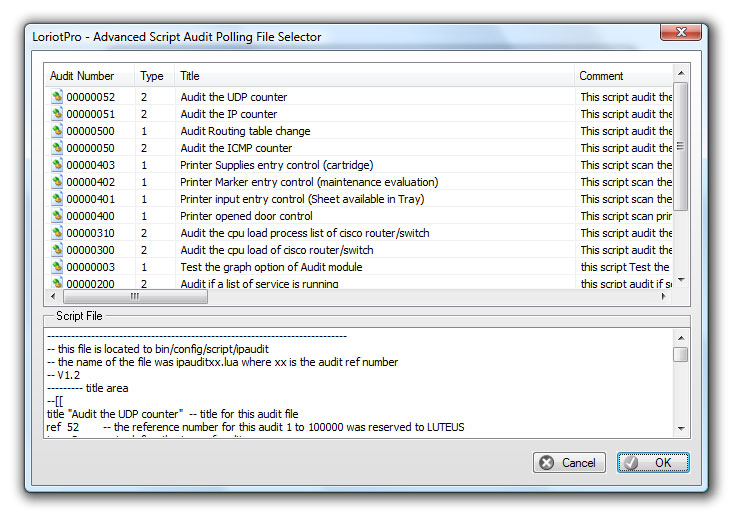Click the audit list vertical scrollbar thumb
Viewport: 730px width, 512px height.
681,147
